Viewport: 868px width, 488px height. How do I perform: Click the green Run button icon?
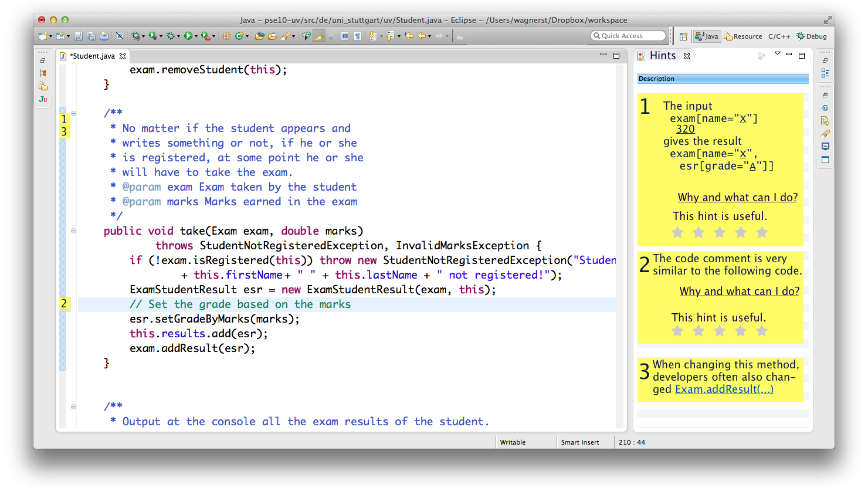(x=188, y=36)
